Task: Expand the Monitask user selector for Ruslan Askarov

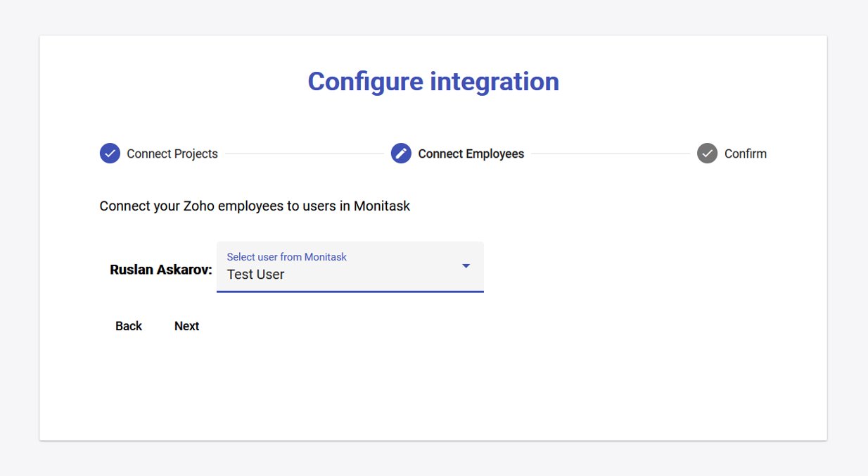Action: pyautogui.click(x=350, y=266)
